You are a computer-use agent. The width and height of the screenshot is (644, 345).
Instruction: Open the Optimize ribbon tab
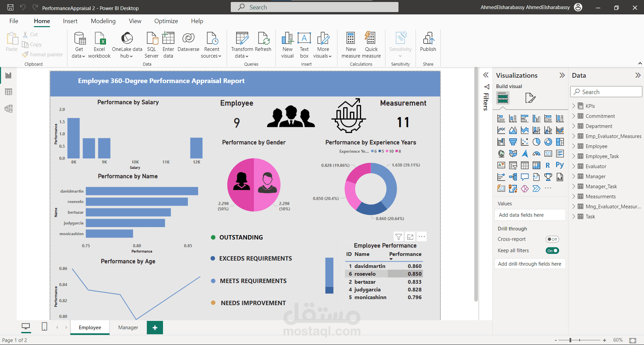(166, 21)
